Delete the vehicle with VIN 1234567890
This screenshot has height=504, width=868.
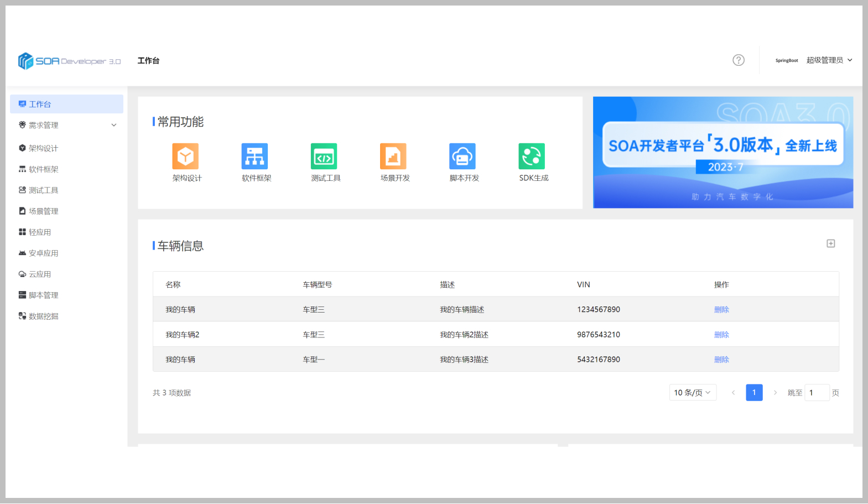tap(721, 310)
